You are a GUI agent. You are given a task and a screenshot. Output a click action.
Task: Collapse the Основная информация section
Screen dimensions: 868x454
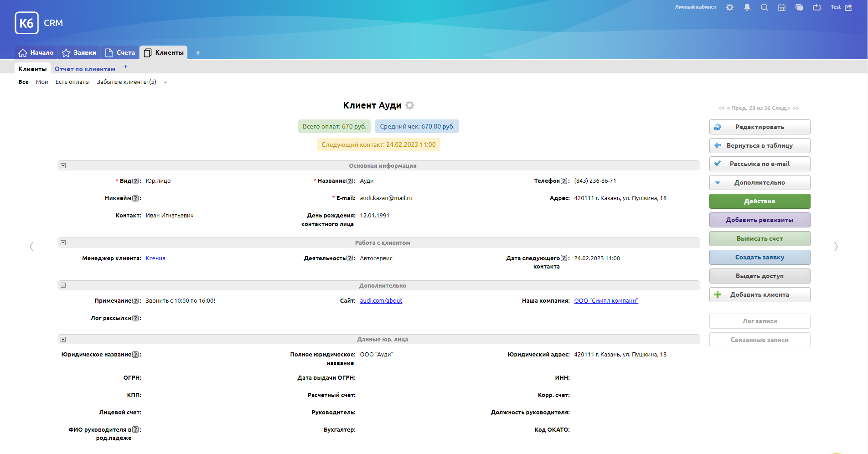(x=63, y=166)
